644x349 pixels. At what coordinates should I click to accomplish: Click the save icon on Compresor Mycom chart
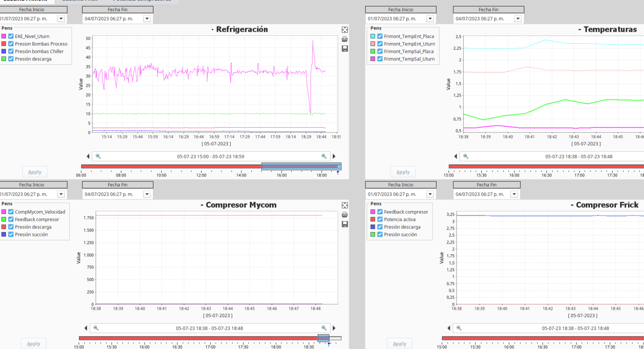(x=345, y=224)
